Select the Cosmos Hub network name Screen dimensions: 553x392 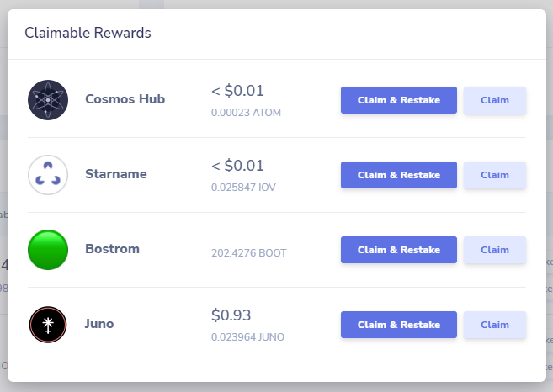pyautogui.click(x=125, y=99)
